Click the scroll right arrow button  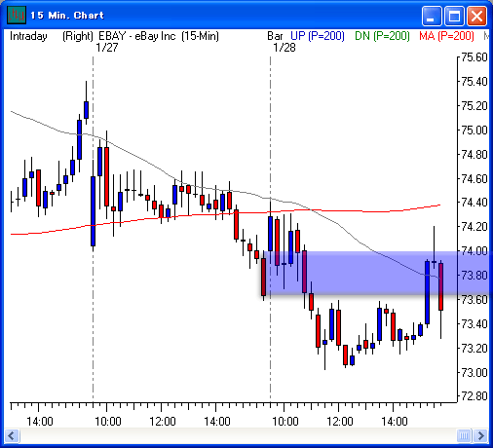coord(480,435)
